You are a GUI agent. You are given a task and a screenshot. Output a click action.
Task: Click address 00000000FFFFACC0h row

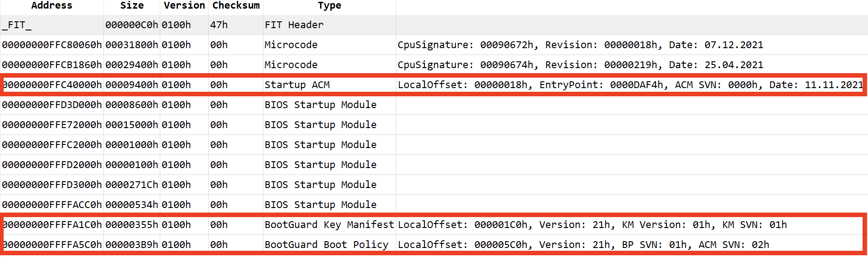click(52, 205)
